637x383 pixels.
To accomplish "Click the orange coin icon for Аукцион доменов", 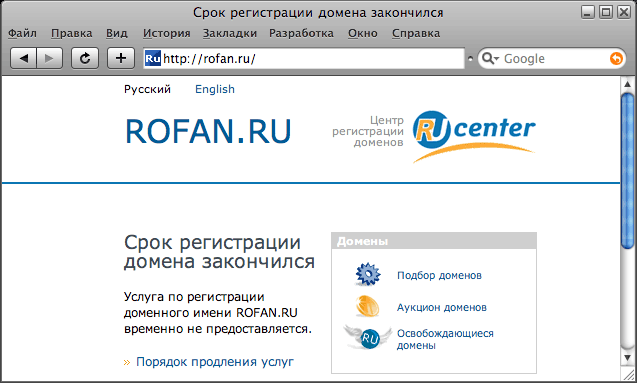I will pyautogui.click(x=367, y=306).
